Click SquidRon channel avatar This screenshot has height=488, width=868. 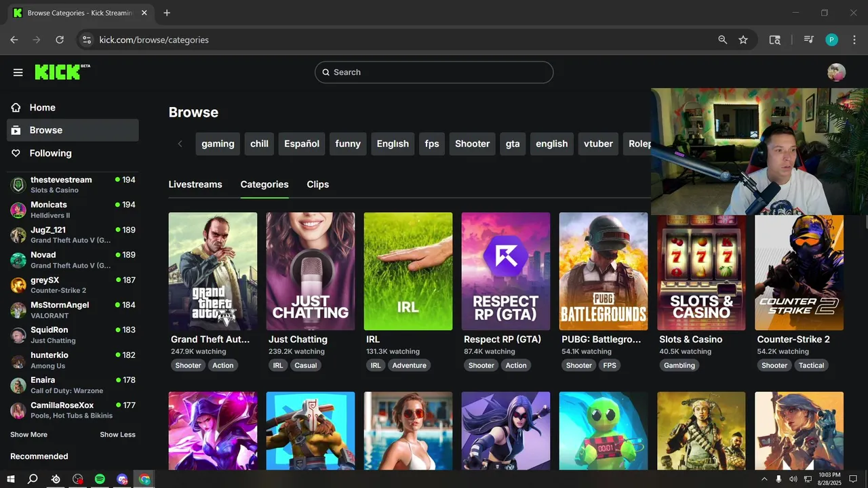(x=18, y=335)
